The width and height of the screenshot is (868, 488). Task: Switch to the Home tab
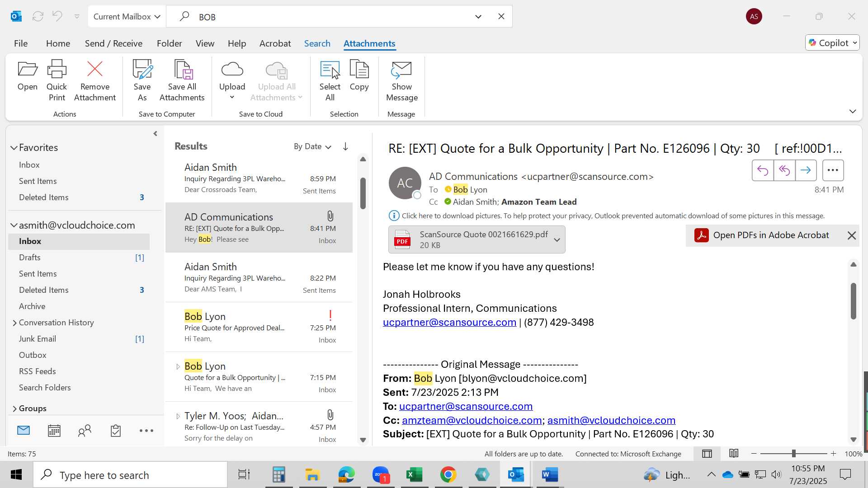58,43
